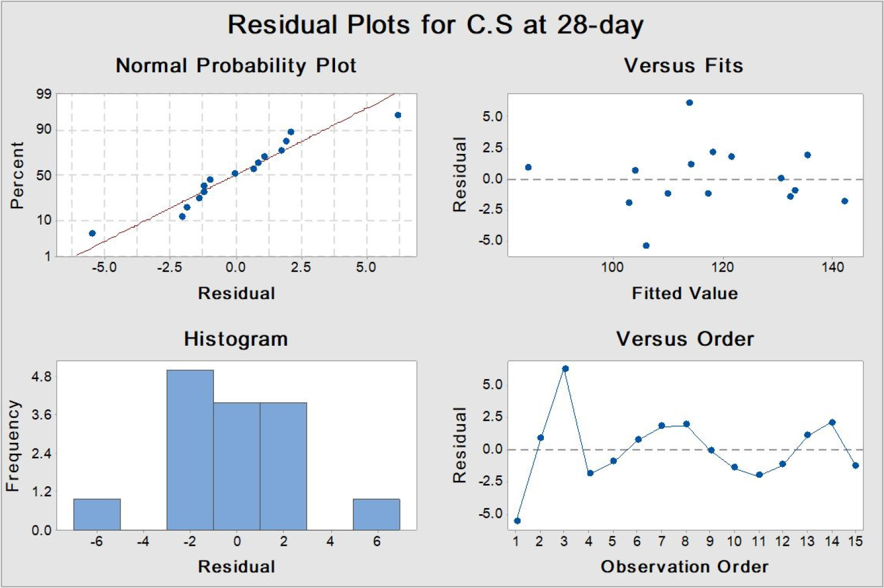Click the highest residual point in Versus Fits
Image resolution: width=884 pixels, height=588 pixels.
690,103
